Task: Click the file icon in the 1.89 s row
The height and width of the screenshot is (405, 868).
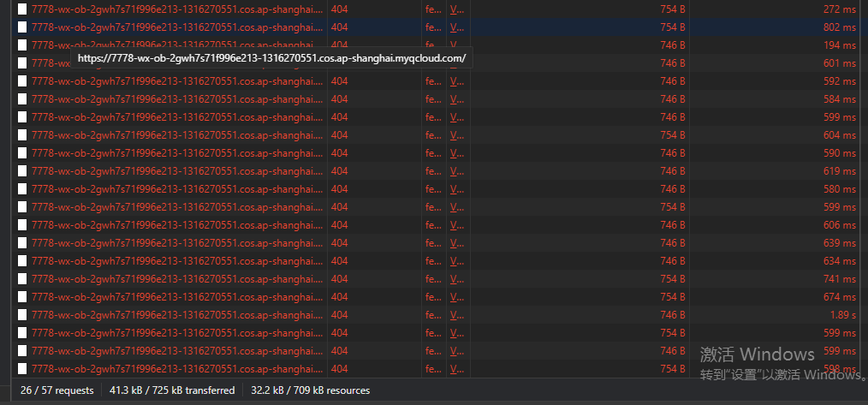Action: tap(22, 315)
